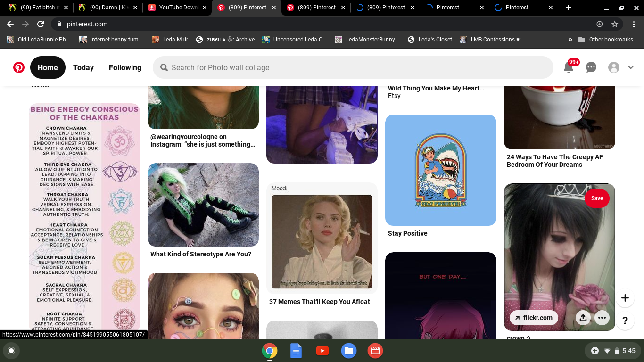The image size is (644, 362).
Task: Open the chakras infographic pin
Action: click(x=84, y=216)
